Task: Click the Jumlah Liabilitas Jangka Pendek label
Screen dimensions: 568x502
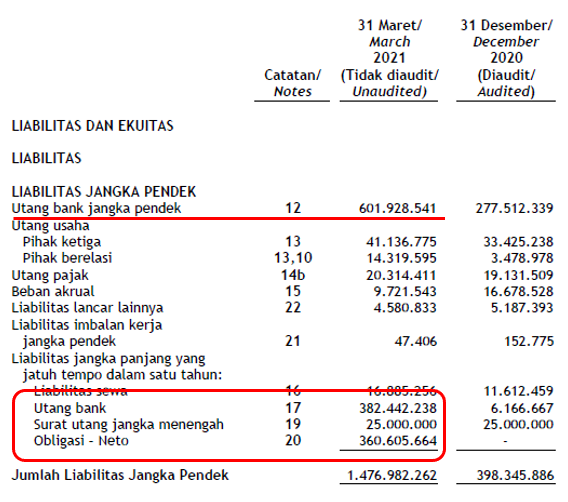Action: coord(120,475)
